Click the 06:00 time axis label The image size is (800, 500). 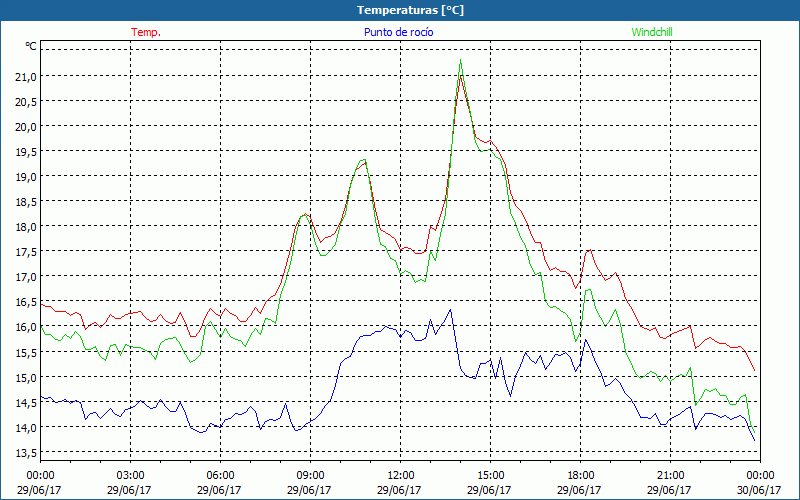(220, 475)
